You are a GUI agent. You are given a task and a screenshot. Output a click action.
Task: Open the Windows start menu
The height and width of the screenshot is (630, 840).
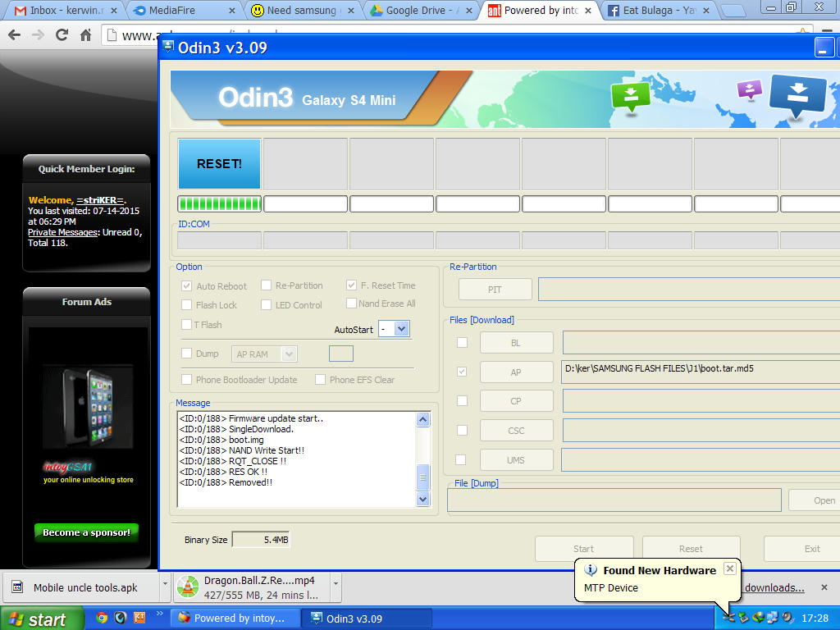[x=41, y=619]
